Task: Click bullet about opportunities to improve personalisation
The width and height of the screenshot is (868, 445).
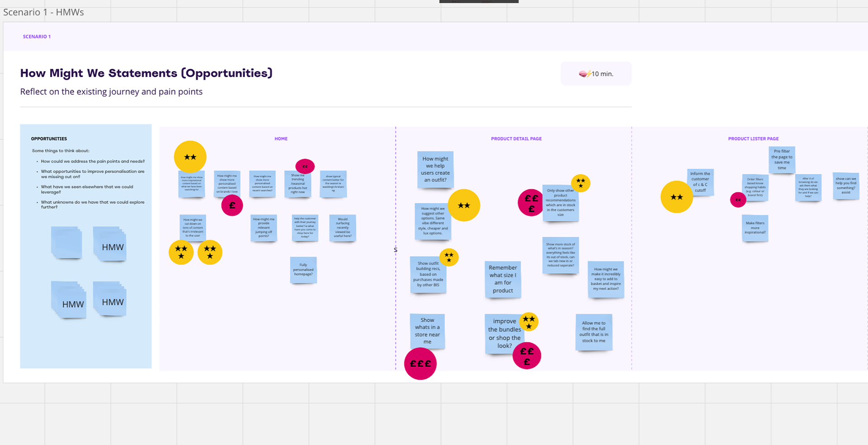Action: click(x=93, y=174)
